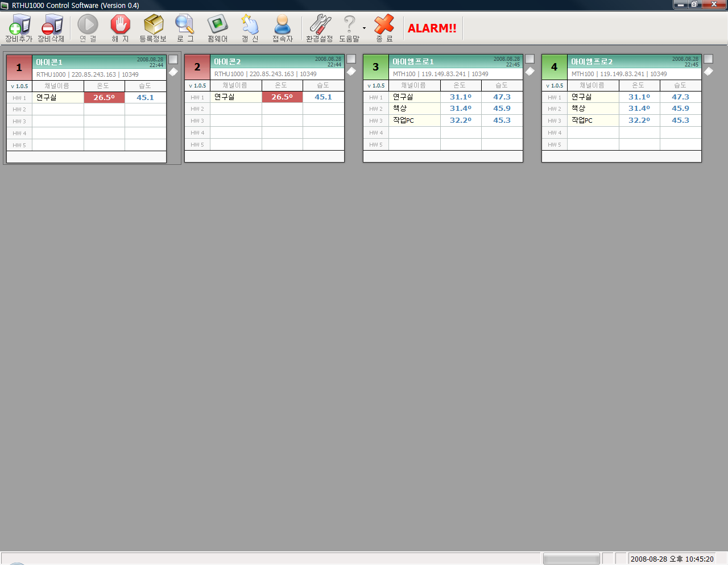Click RTHU1000 address line in 아이콘1
Image resolution: width=728 pixels, height=565 pixels.
[88, 74]
